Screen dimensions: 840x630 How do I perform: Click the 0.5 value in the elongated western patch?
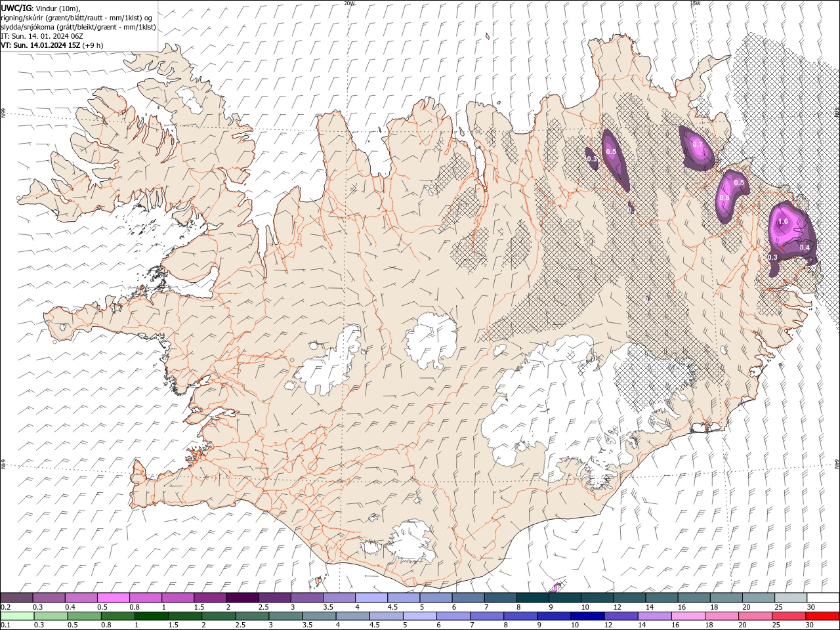click(611, 152)
